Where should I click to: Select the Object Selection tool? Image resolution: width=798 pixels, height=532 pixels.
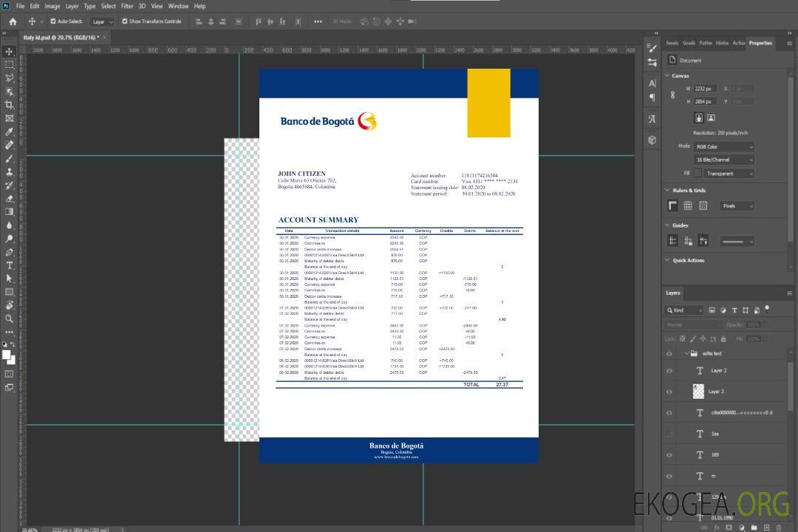pyautogui.click(x=9, y=92)
